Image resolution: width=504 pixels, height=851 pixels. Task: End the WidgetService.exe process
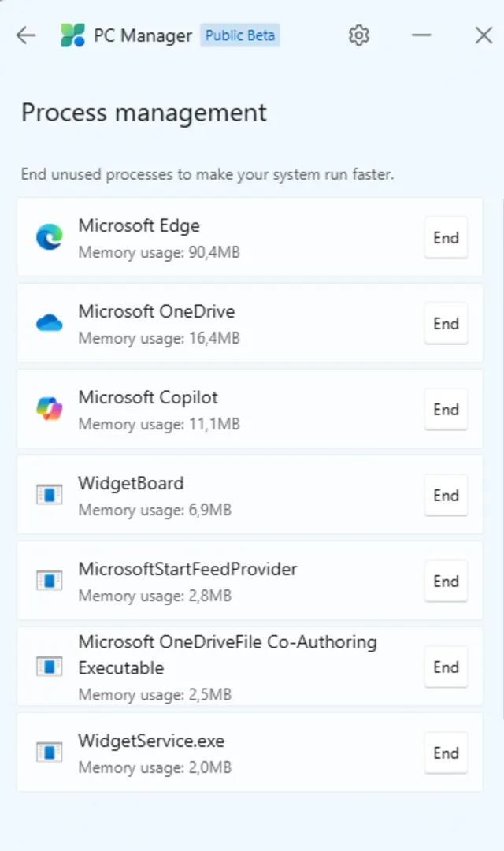446,753
